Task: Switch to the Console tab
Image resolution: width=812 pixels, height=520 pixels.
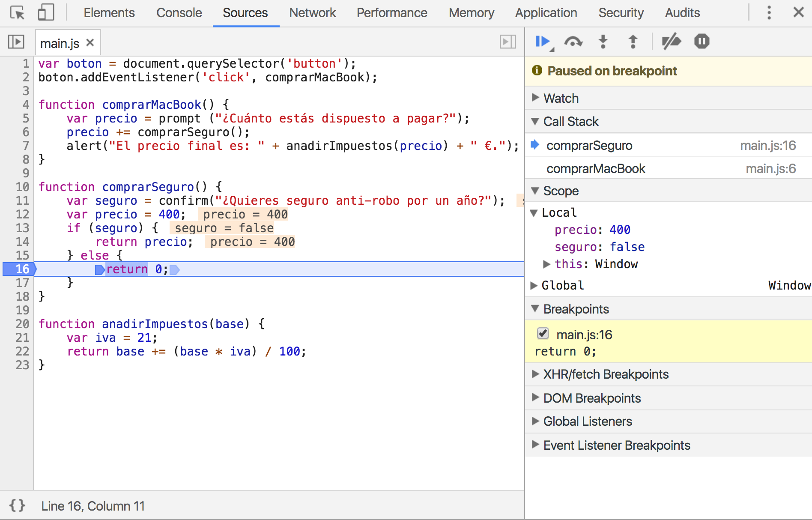Action: coord(179,13)
